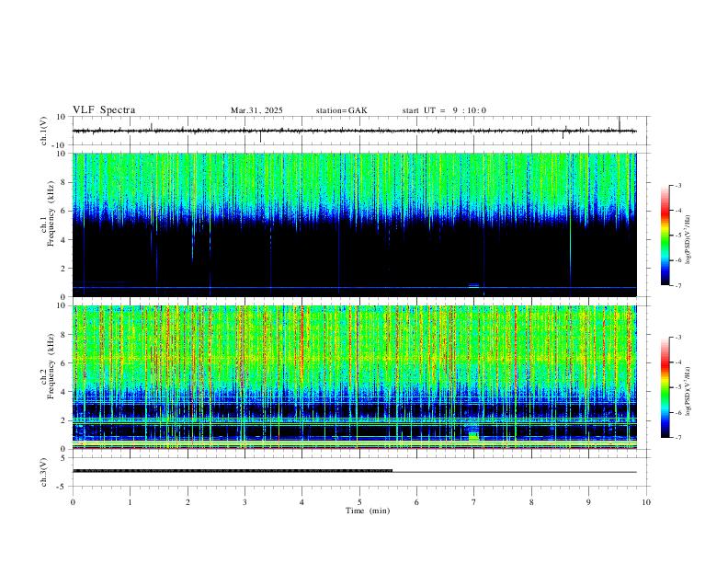Click the 'ch.1(V)' axis label

[x=44, y=131]
